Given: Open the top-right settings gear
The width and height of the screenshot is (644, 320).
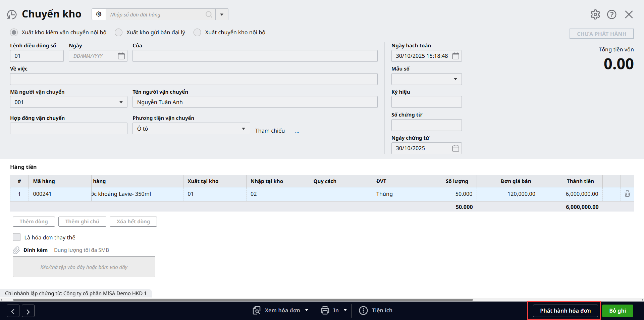Looking at the screenshot, I should (x=595, y=14).
